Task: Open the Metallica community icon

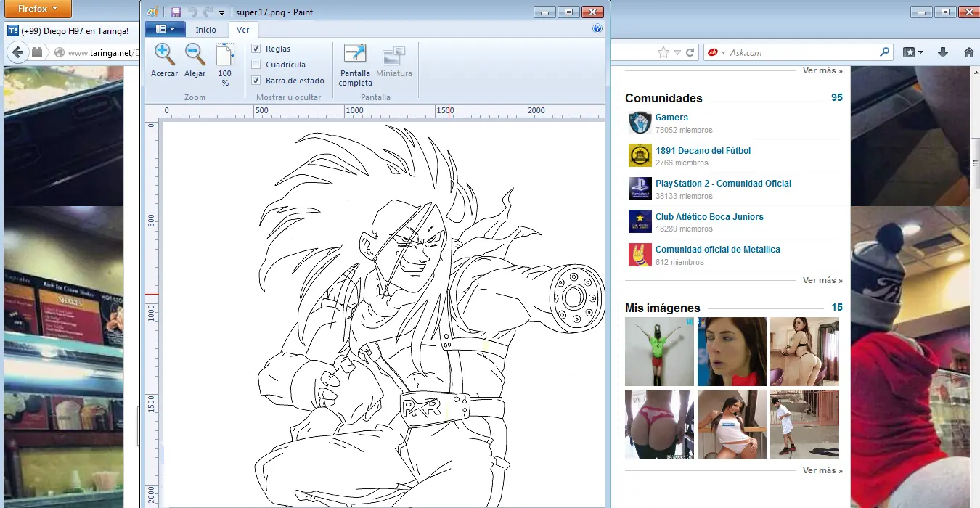Action: click(640, 255)
